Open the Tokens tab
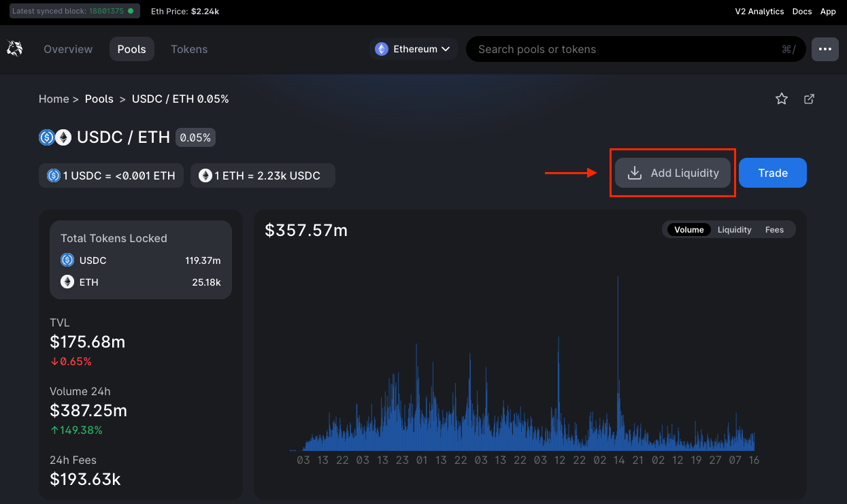Image resolution: width=847 pixels, height=504 pixels. click(x=189, y=49)
